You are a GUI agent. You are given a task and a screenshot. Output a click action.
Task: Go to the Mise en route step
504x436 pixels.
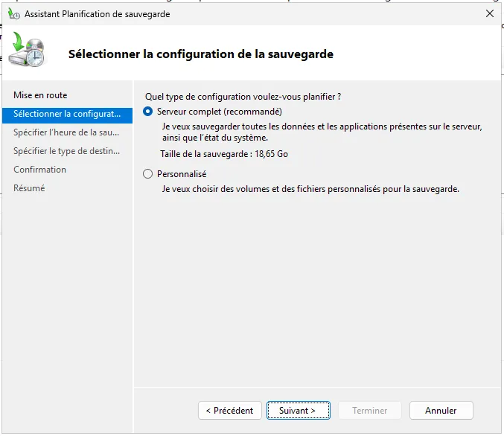[40, 95]
